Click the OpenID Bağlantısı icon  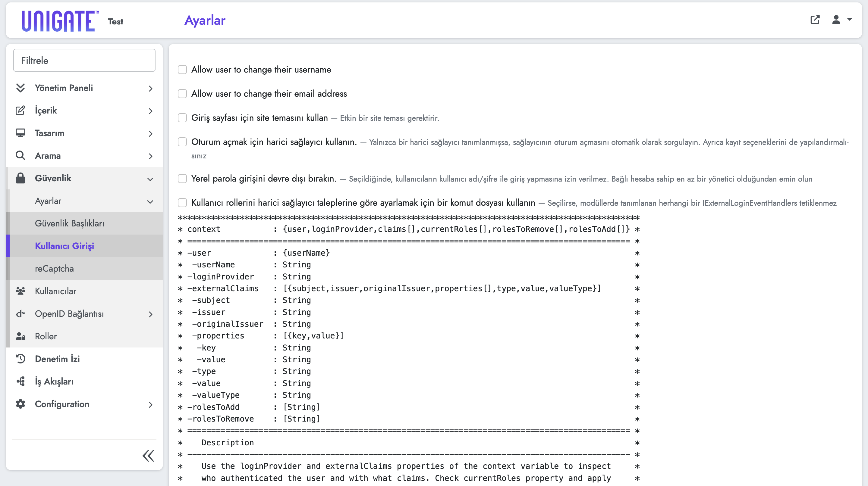[20, 313]
